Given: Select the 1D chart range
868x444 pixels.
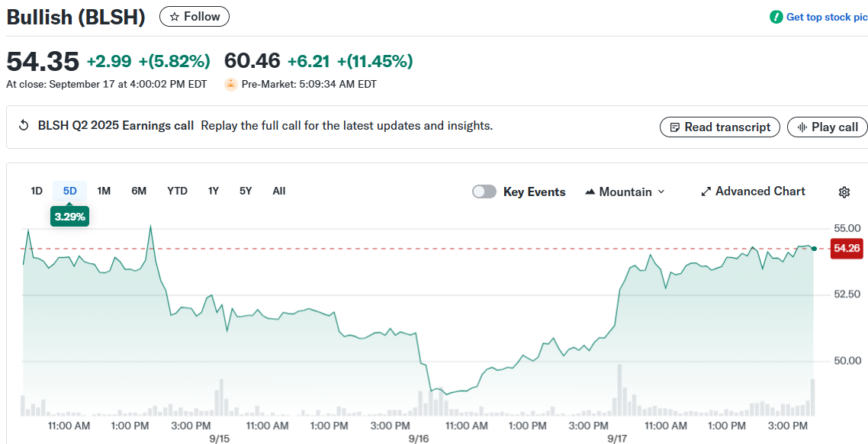Looking at the screenshot, I should pos(37,191).
